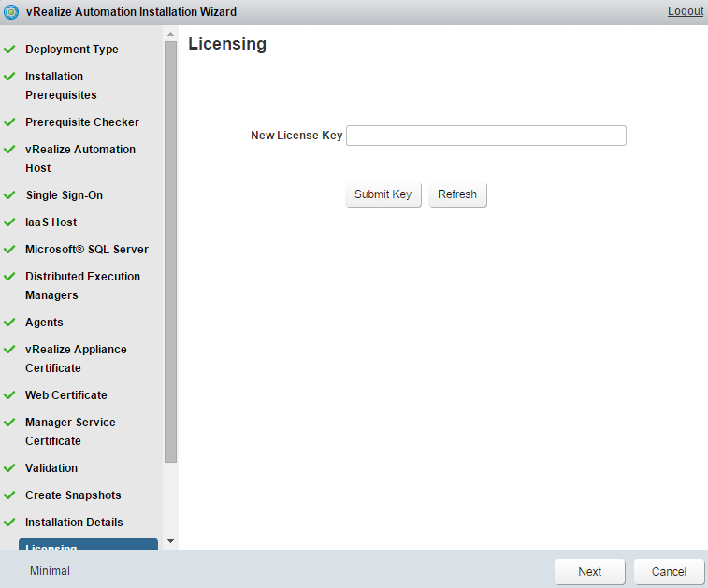708x588 pixels.
Task: Click the green checkmark beside Deployment Type
Action: pos(9,49)
